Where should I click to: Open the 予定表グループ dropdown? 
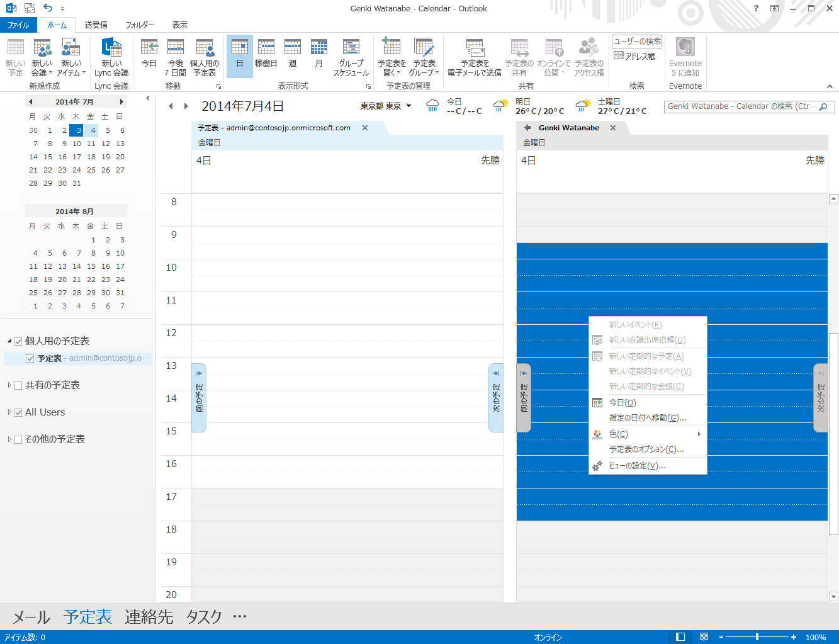(x=424, y=57)
